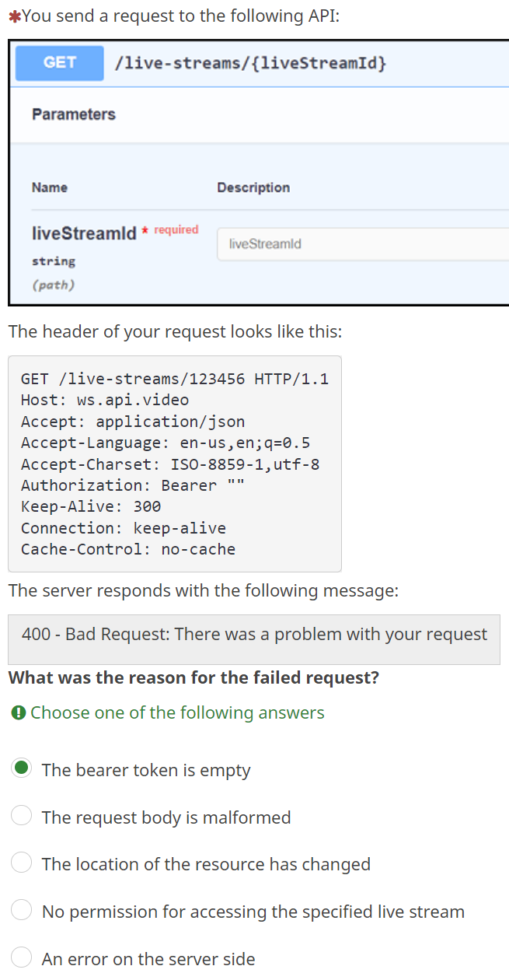Click the blue GET method badge
Viewport: 509px width, 980px height.
click(x=60, y=63)
